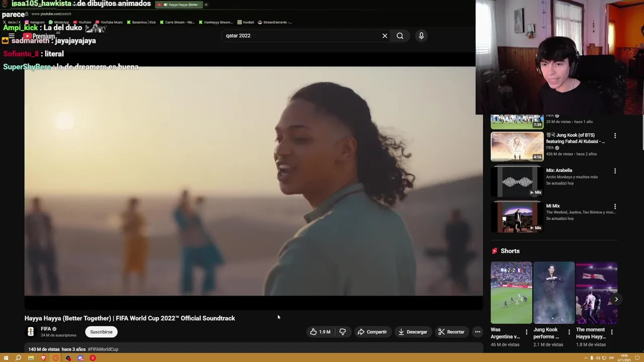Download the video with Descargar
This screenshot has width=644, height=362.
[x=413, y=332]
